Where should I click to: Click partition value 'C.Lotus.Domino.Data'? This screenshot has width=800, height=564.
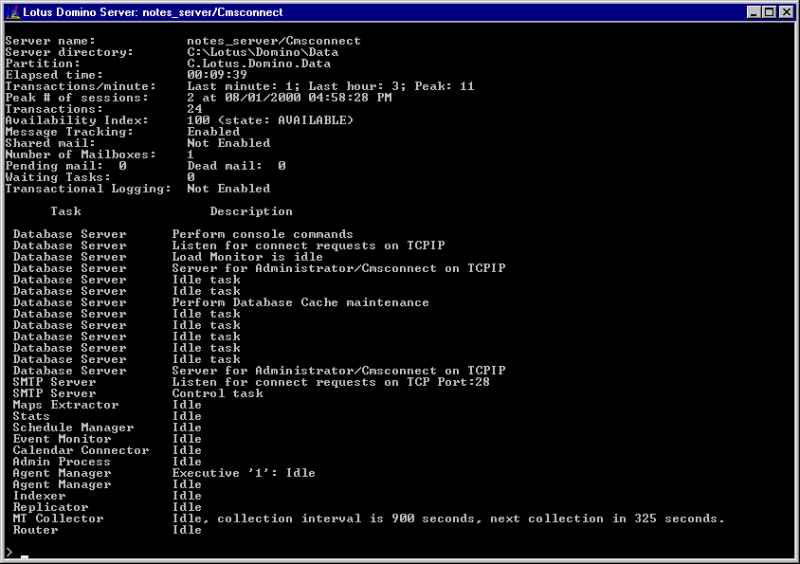point(259,64)
